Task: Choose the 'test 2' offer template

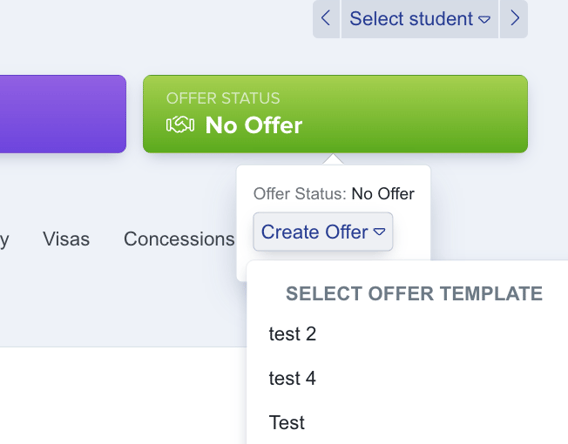Action: (x=292, y=334)
